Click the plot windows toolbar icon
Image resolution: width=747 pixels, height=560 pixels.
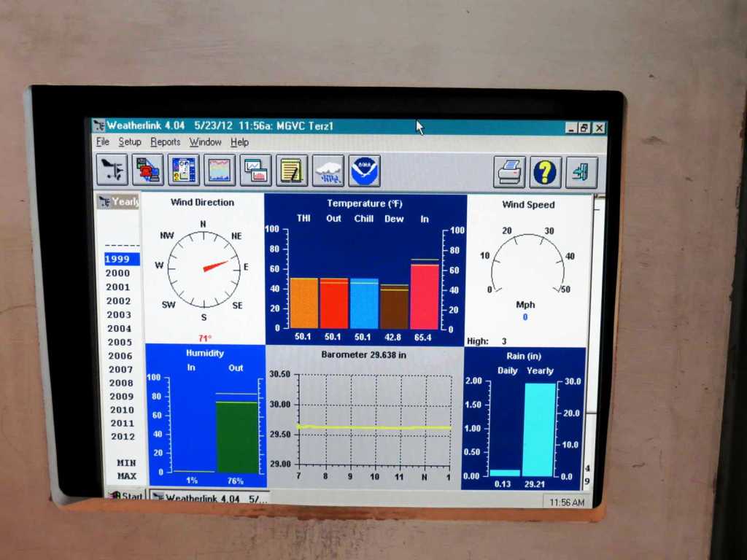tap(256, 171)
